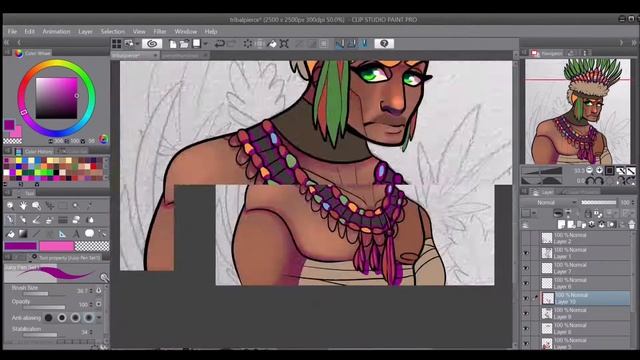The image size is (640, 360).
Task: Click the Undo arrow icon
Action: pyautogui.click(x=219, y=44)
